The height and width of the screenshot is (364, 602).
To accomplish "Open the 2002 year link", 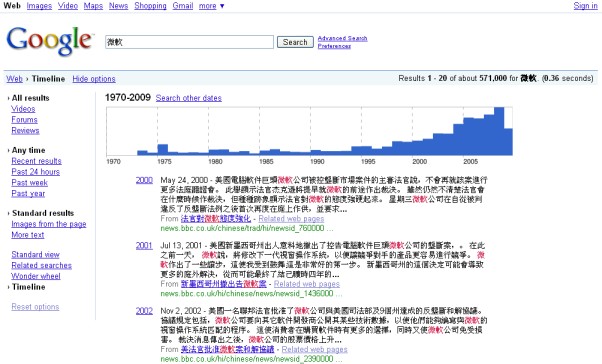I will pos(144,311).
